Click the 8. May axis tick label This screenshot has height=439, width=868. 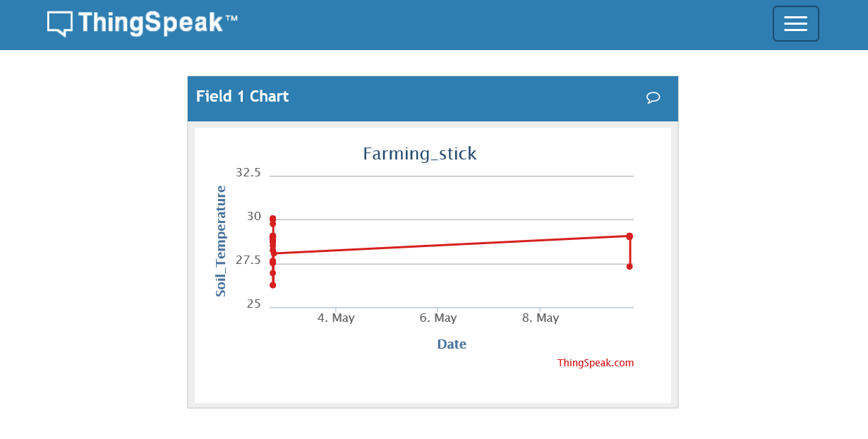(541, 318)
